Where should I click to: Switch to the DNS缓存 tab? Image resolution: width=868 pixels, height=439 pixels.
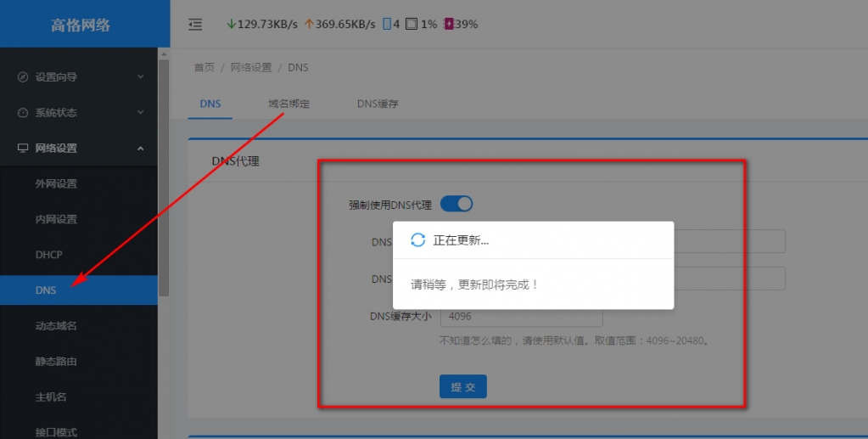click(378, 104)
